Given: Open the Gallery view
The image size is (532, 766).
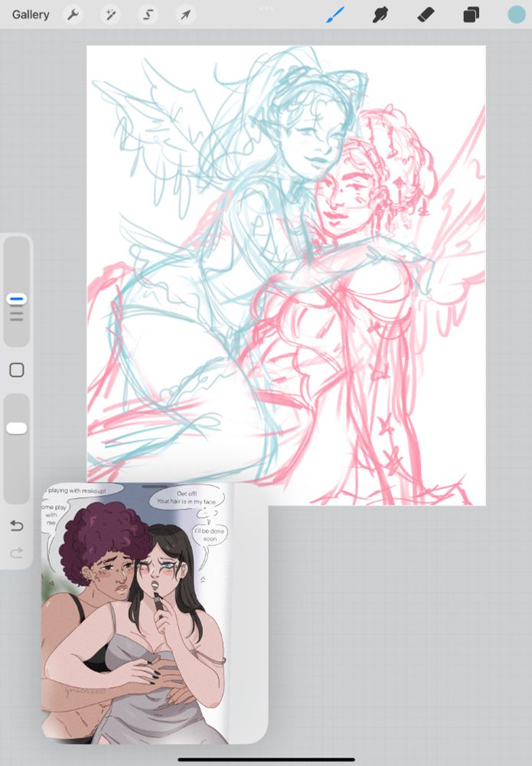Looking at the screenshot, I should coord(31,15).
